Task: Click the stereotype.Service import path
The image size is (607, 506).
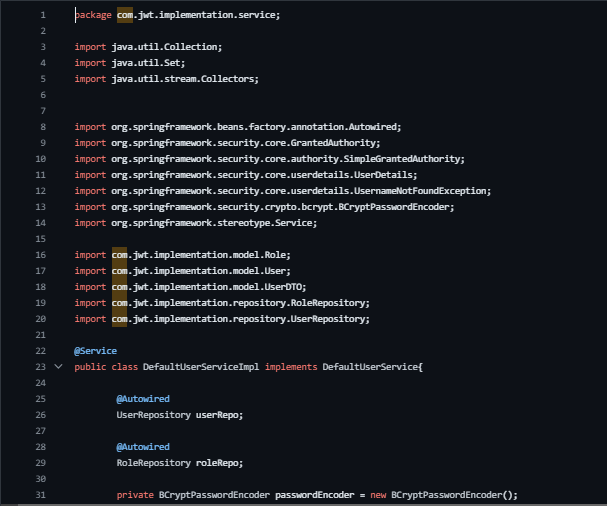Action: coord(214,223)
